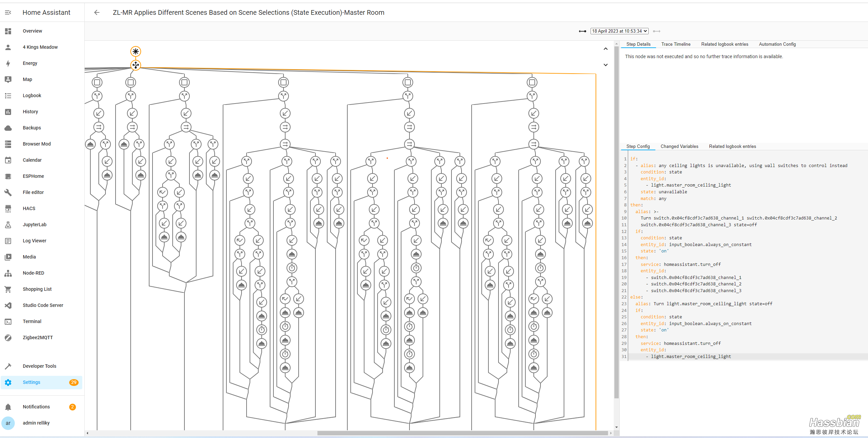Open the Map sidebar icon

pos(8,80)
